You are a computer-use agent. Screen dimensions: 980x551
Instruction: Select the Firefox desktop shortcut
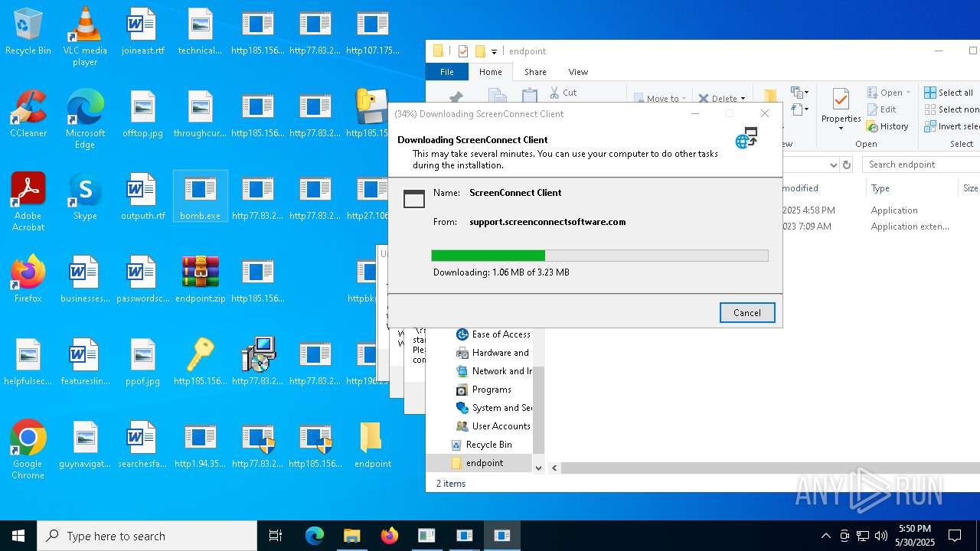(x=28, y=279)
